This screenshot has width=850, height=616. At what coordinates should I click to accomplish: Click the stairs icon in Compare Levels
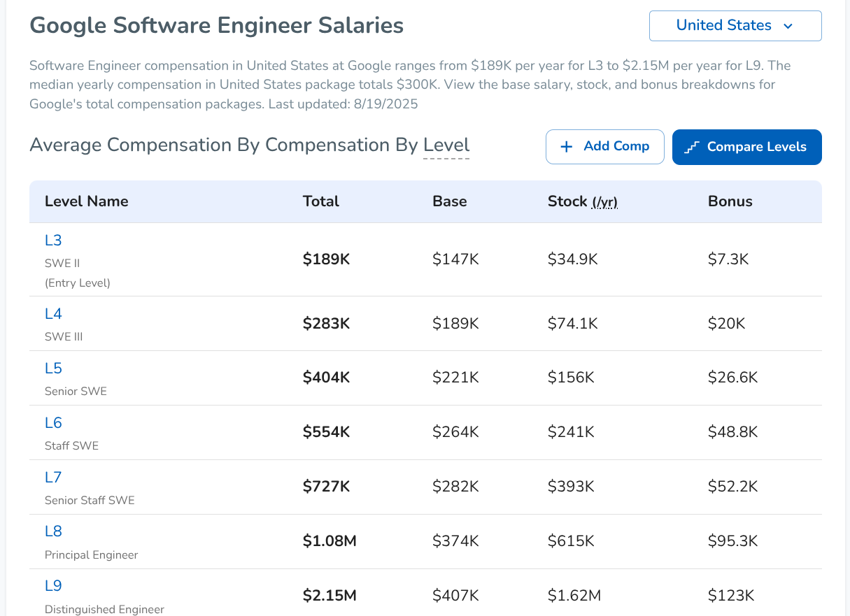tap(692, 147)
